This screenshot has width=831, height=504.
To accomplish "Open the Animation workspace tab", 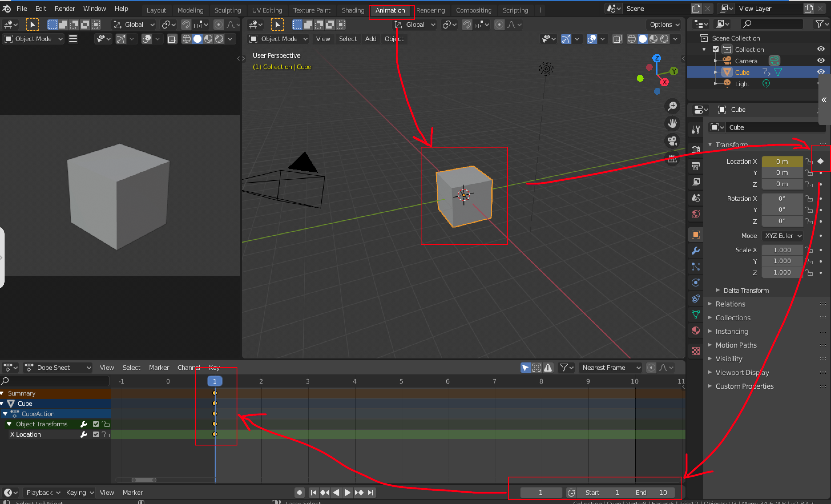I will (x=390, y=10).
